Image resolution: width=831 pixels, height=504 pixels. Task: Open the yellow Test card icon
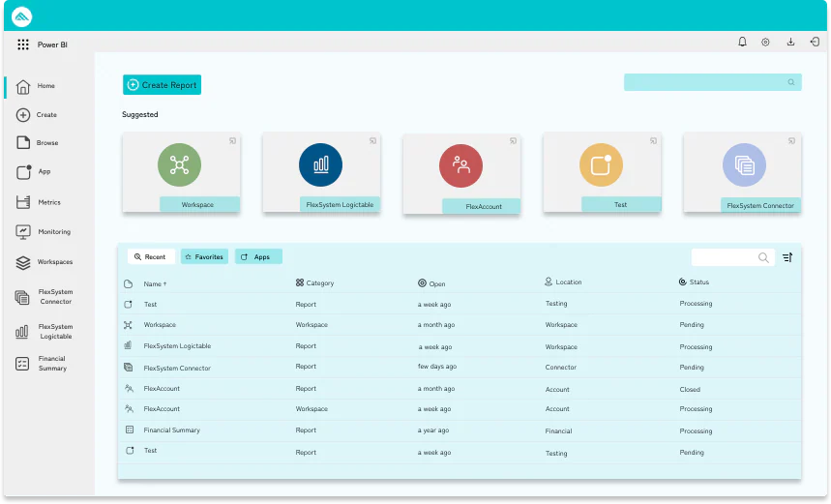tap(601, 164)
